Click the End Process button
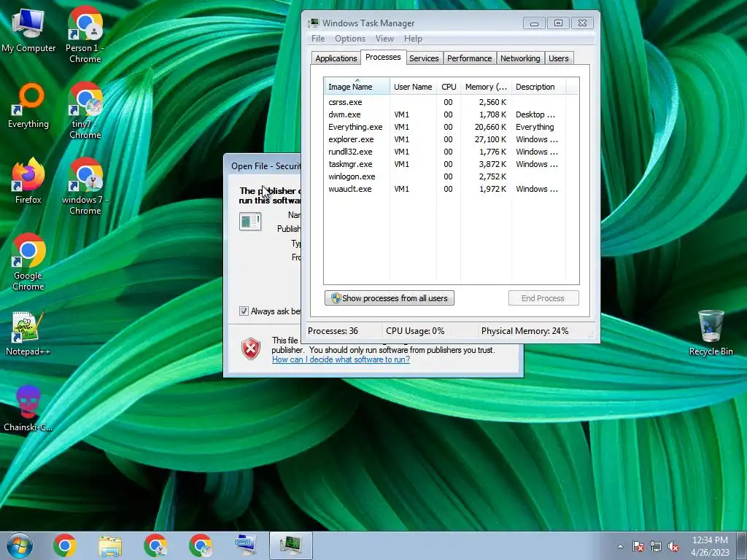Viewport: 747px width, 560px height. (543, 298)
